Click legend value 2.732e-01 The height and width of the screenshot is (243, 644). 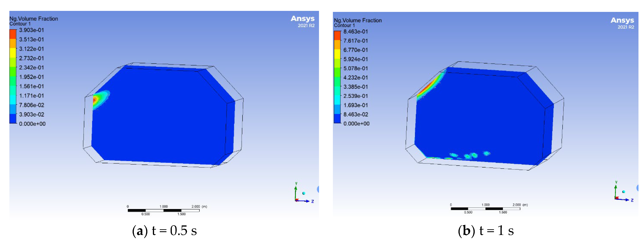point(31,58)
